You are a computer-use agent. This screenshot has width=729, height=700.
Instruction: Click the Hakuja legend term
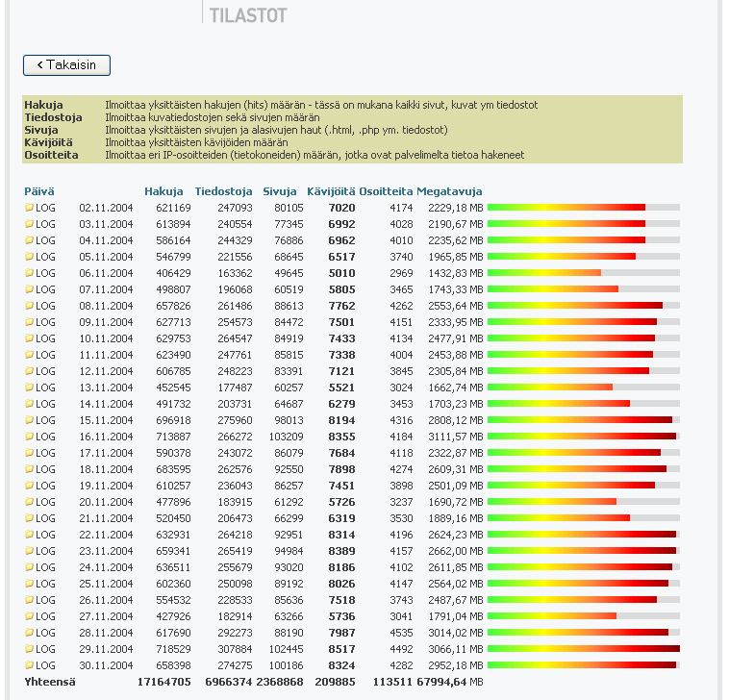click(x=43, y=105)
